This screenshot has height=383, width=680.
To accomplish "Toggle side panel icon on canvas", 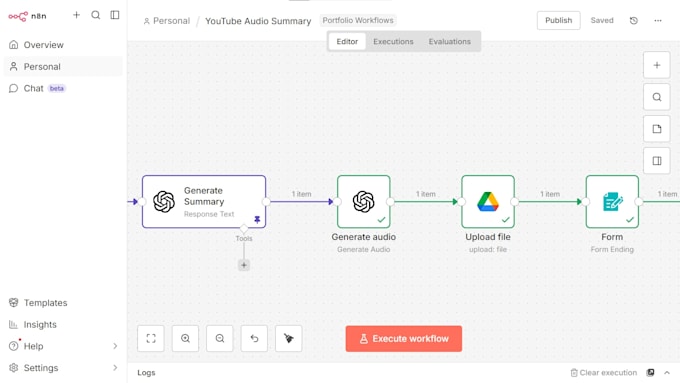I will (x=657, y=161).
